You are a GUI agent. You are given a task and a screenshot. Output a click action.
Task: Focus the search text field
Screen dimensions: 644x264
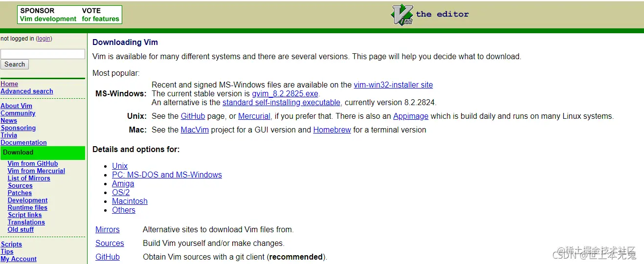pos(43,54)
